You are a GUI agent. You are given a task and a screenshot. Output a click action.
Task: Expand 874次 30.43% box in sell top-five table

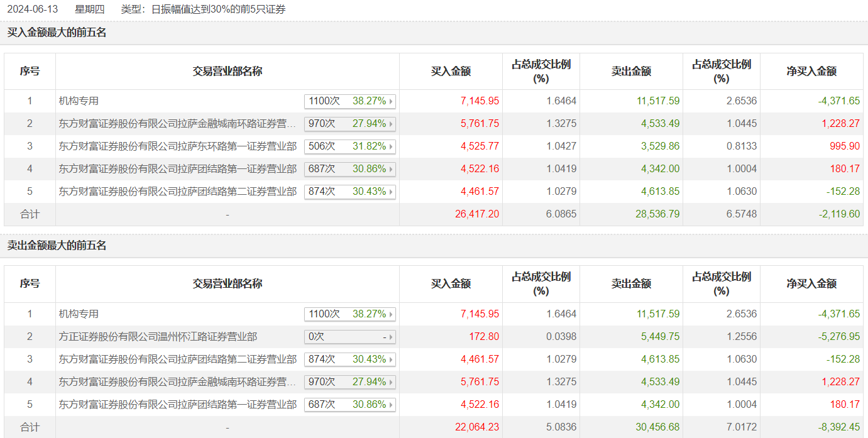(350, 359)
